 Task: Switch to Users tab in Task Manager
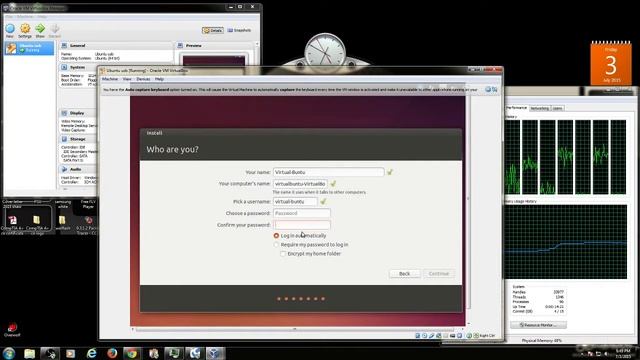coord(558,108)
